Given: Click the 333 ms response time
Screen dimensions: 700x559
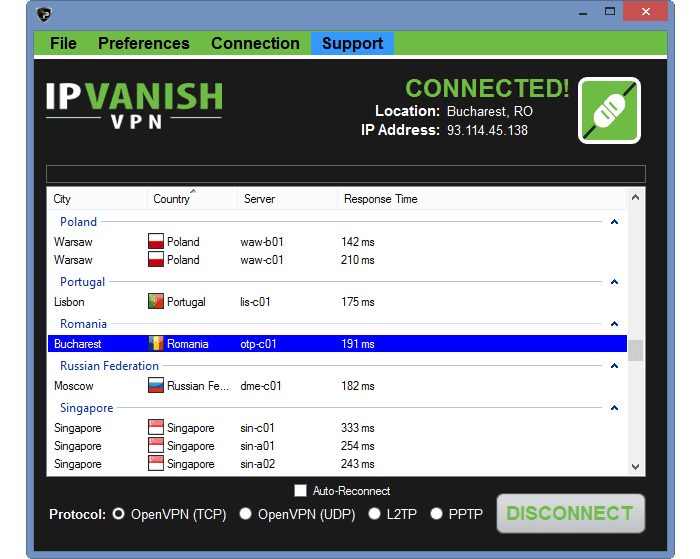Looking at the screenshot, I should tap(358, 427).
